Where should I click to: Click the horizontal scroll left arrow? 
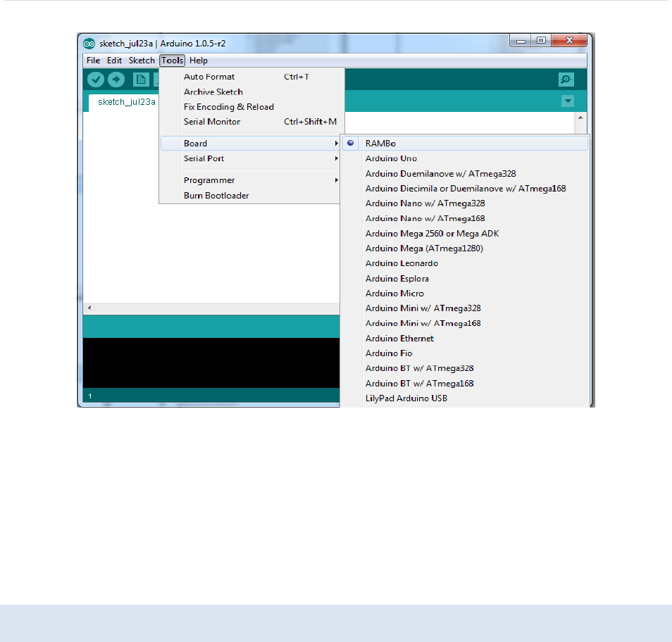point(89,308)
